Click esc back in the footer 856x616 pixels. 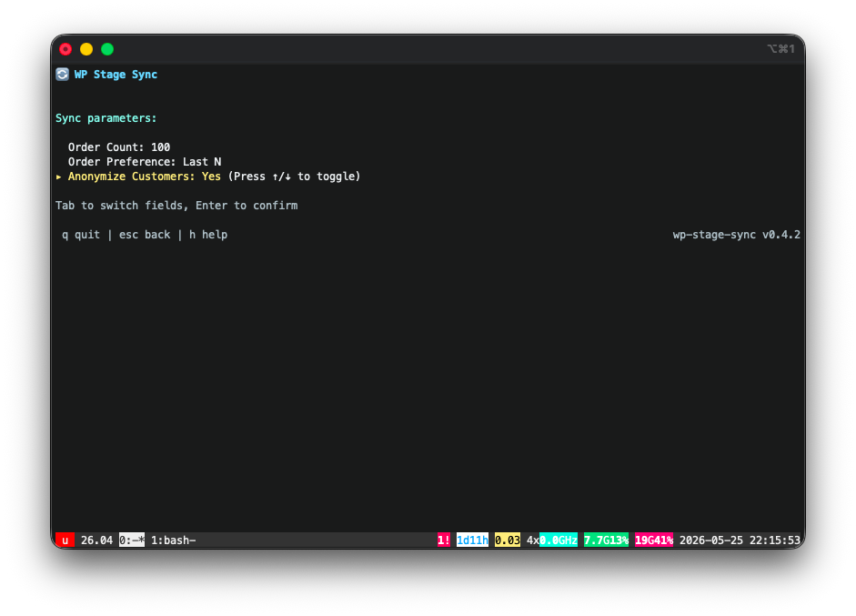pos(145,234)
